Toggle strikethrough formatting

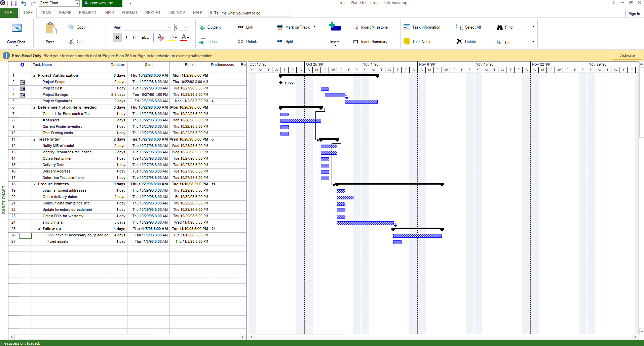[x=145, y=38]
